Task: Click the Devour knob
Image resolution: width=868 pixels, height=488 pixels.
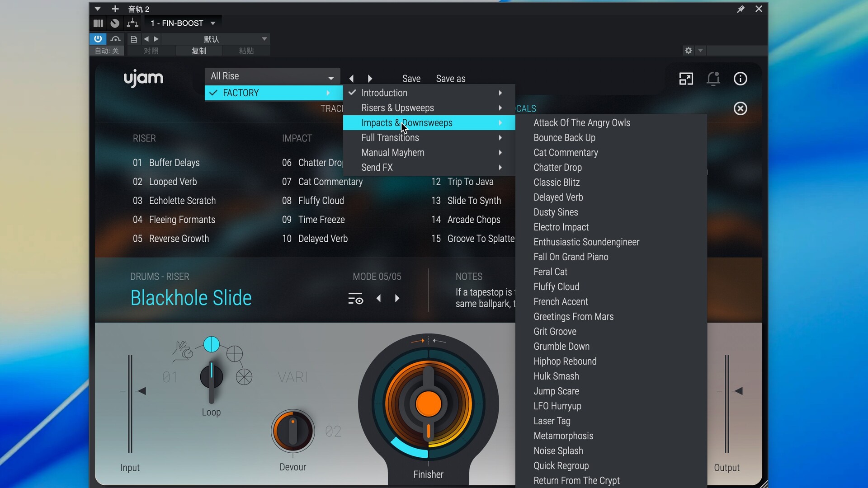Action: pyautogui.click(x=293, y=431)
